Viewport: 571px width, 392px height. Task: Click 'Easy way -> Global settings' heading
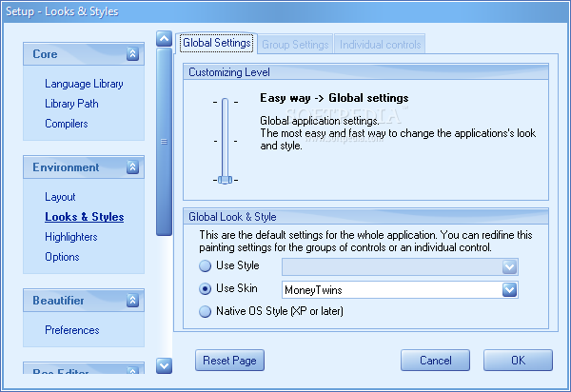(334, 98)
